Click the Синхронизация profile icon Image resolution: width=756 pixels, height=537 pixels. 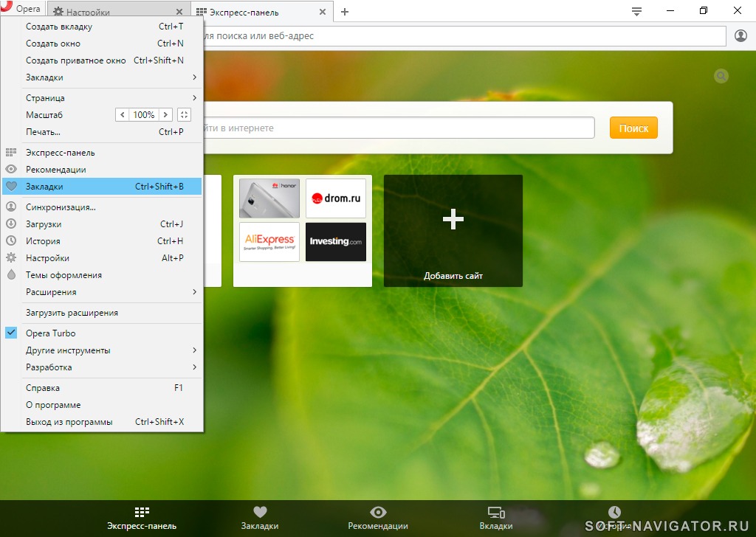click(x=11, y=207)
